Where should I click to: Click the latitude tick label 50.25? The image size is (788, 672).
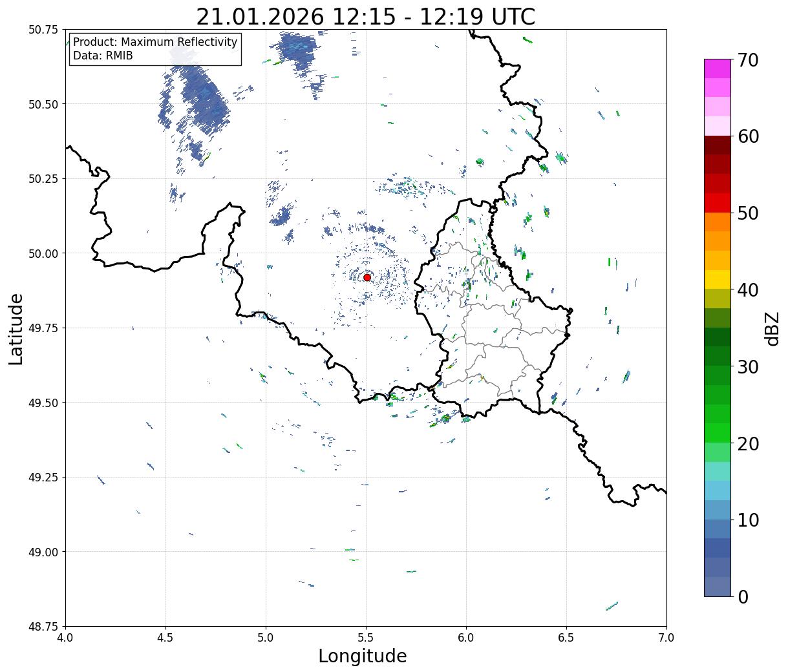coord(43,179)
